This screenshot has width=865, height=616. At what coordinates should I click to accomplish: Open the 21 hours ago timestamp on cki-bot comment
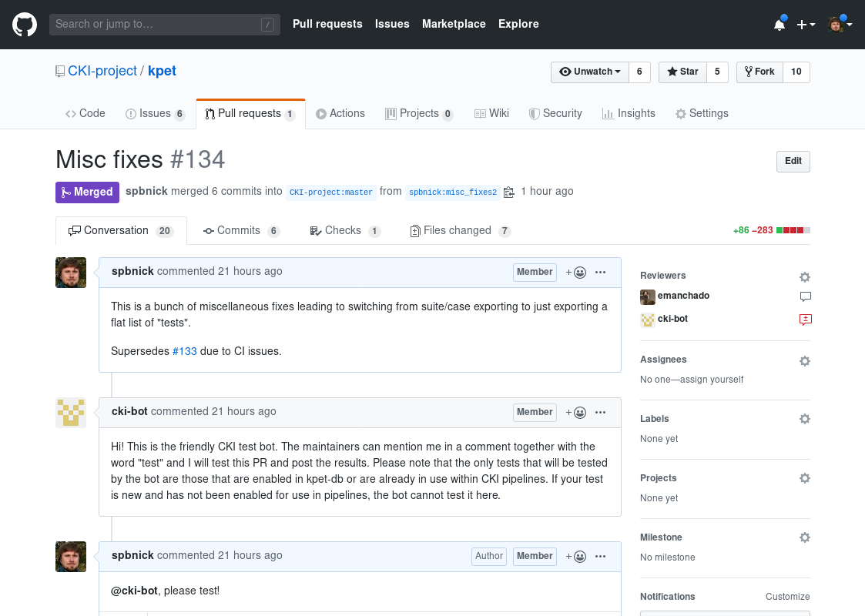pyautogui.click(x=244, y=411)
